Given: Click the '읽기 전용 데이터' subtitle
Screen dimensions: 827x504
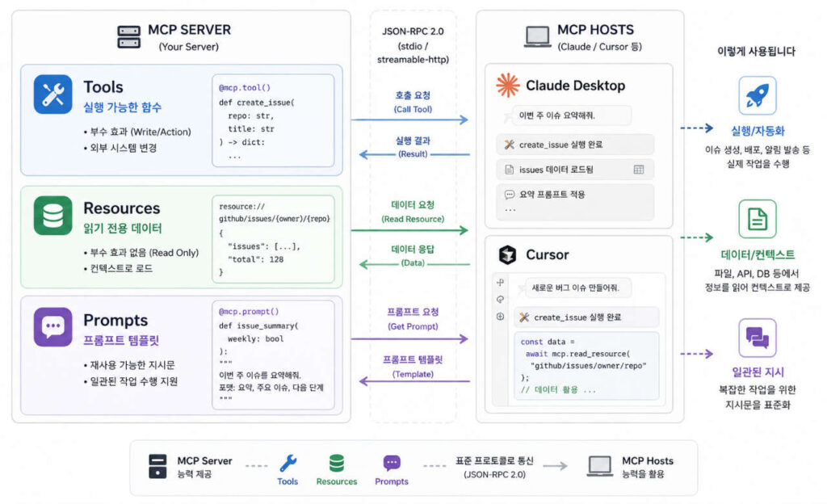Looking at the screenshot, I should [123, 229].
